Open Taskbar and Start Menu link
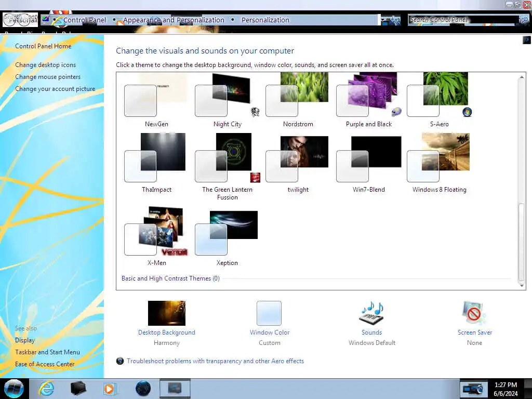Image resolution: width=532 pixels, height=399 pixels. (47, 352)
